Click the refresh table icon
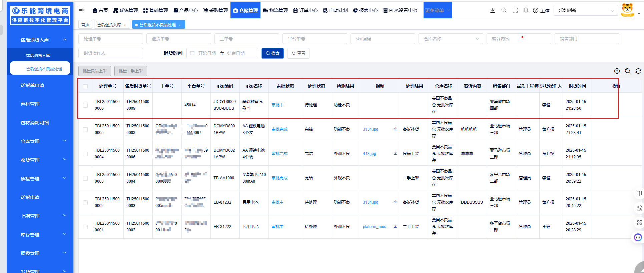 click(638, 71)
